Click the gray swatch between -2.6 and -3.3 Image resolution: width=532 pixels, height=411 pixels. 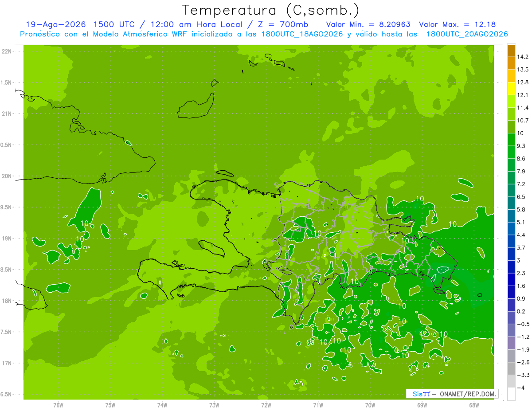(511, 368)
